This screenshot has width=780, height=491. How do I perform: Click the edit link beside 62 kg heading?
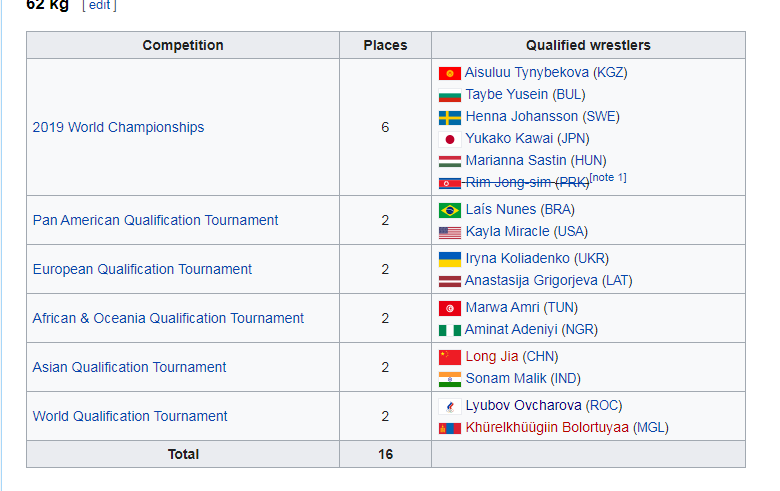[99, 5]
